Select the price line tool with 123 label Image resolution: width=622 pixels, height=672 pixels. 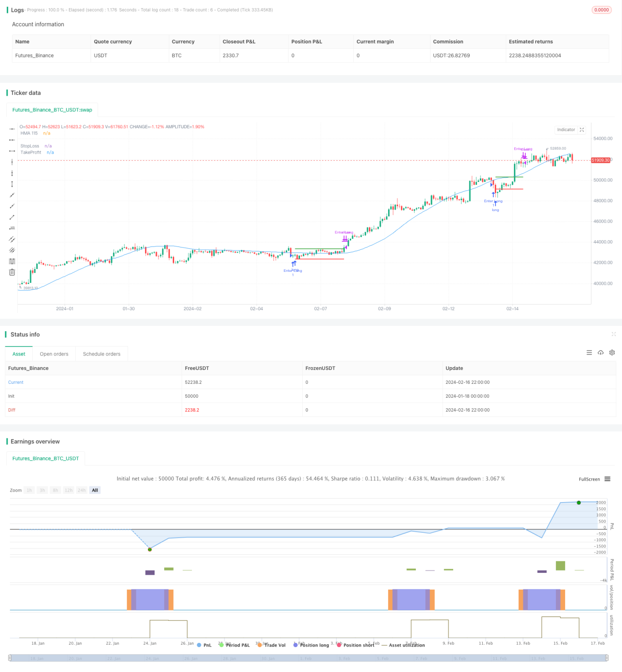tap(12, 228)
